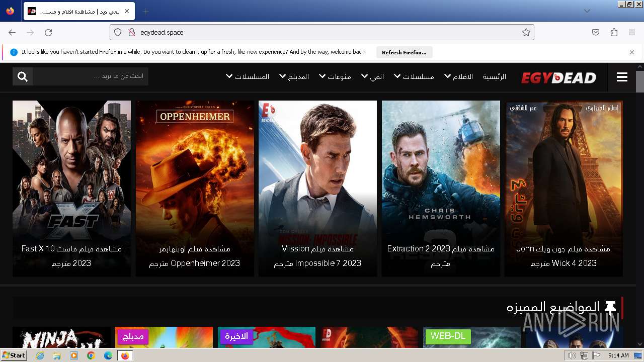Click the المواضيع المميزه section heading

tap(553, 307)
